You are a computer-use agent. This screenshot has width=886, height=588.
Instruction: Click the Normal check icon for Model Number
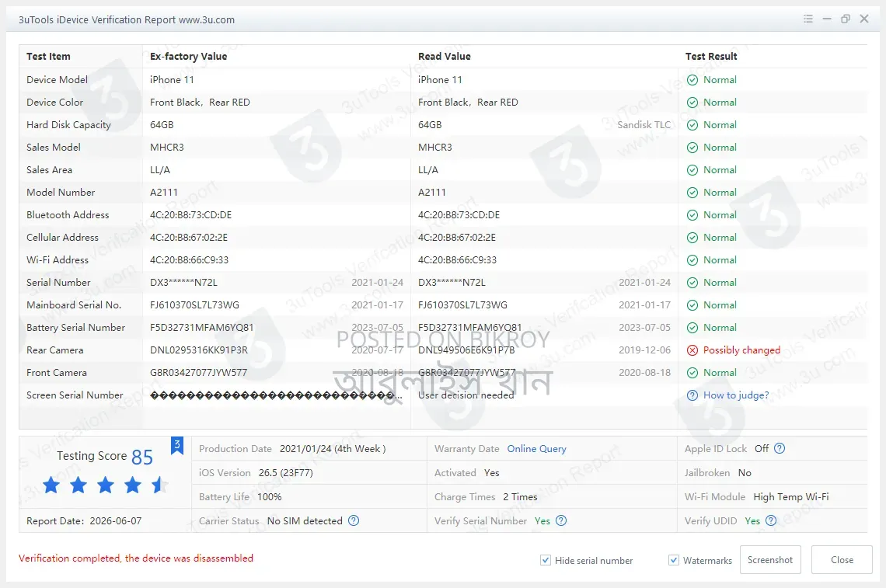[x=692, y=193]
